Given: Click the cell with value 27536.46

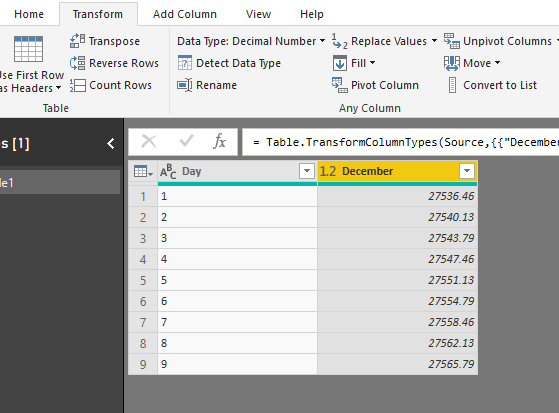Looking at the screenshot, I should pos(397,196).
